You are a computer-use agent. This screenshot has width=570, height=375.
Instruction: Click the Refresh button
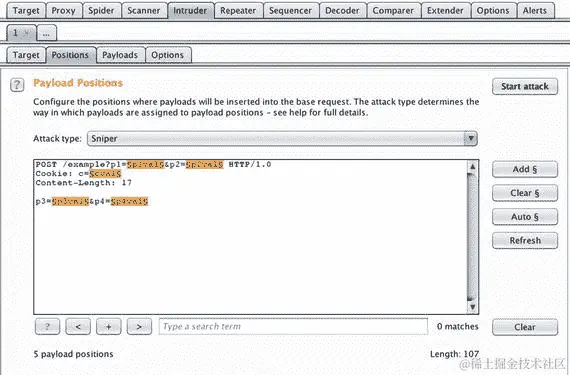(525, 240)
